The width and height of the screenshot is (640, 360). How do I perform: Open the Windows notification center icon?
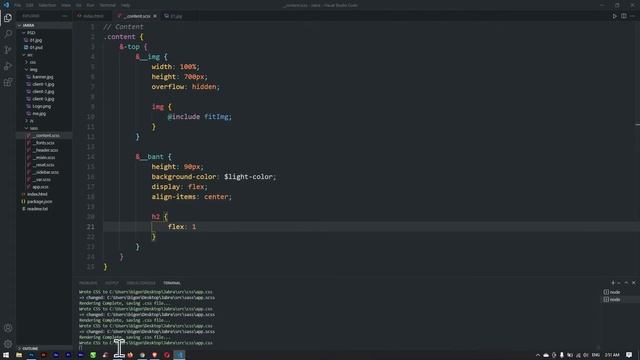[629, 355]
